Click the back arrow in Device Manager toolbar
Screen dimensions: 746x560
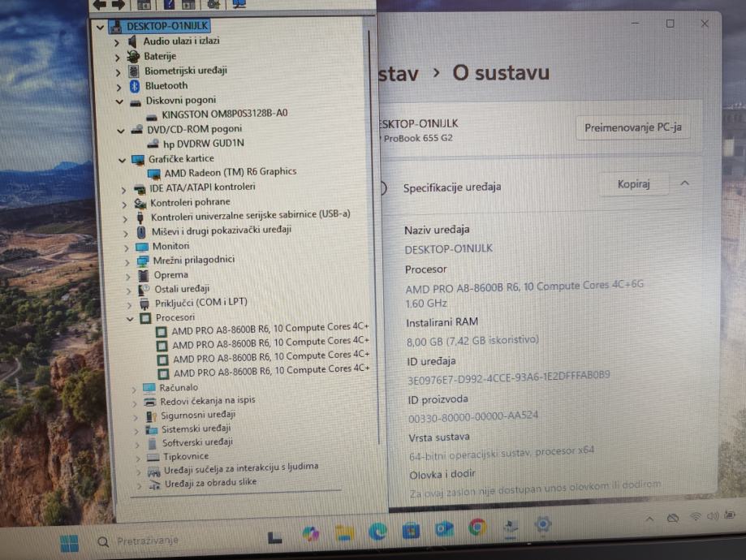pyautogui.click(x=99, y=5)
